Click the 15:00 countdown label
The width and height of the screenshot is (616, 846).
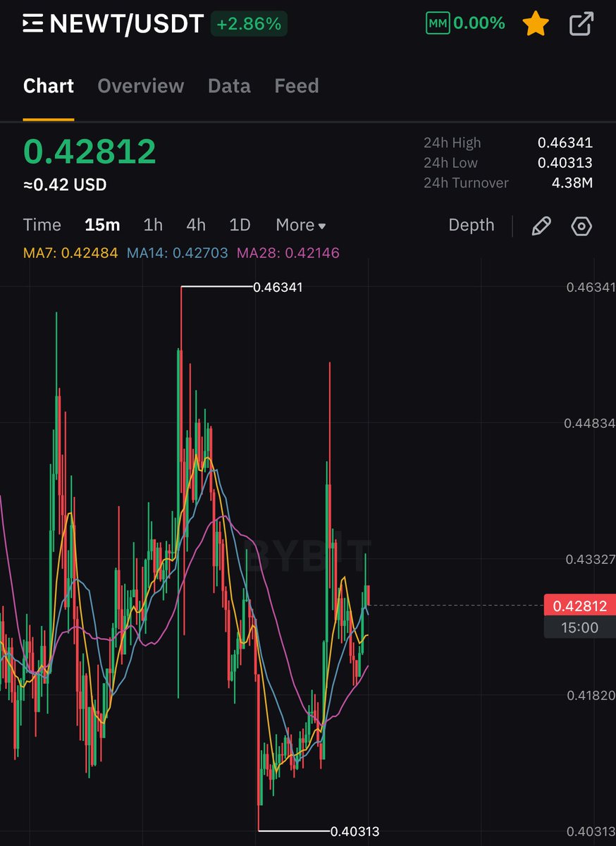click(x=579, y=627)
